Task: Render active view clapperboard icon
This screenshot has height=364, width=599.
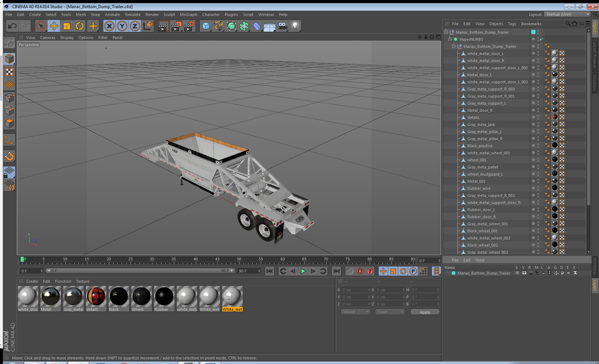Action: (x=163, y=26)
